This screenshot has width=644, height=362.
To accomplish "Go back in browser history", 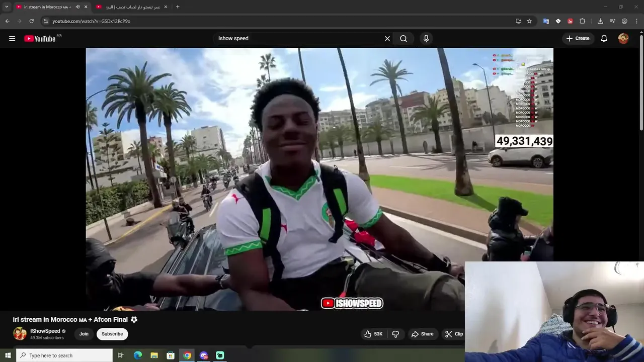I will pos(7,21).
